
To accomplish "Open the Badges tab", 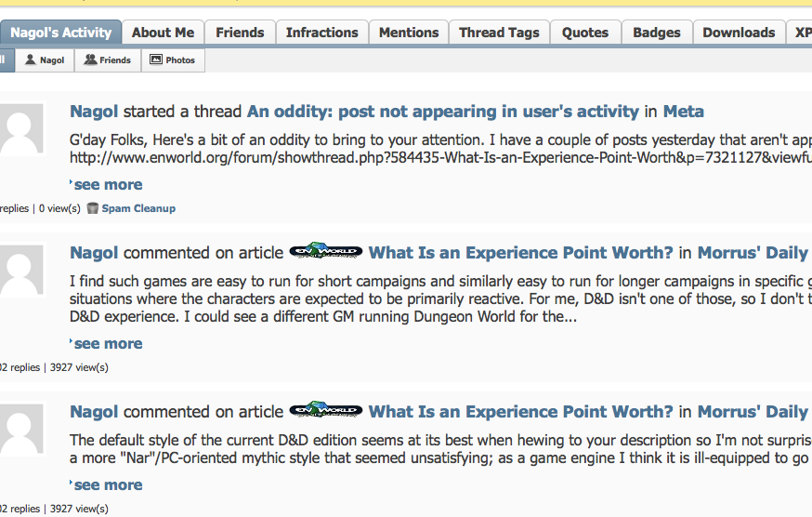I will pyautogui.click(x=657, y=33).
